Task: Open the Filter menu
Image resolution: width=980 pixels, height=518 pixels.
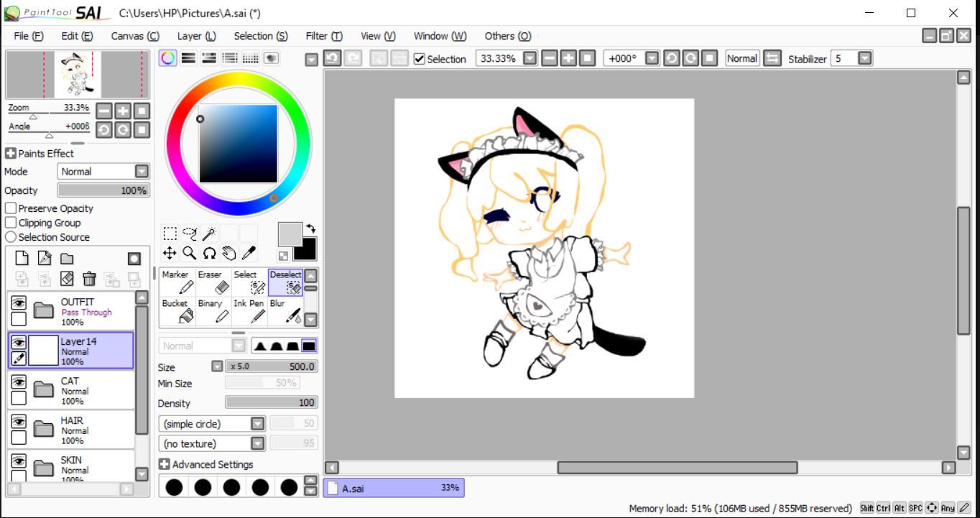Action: 324,36
